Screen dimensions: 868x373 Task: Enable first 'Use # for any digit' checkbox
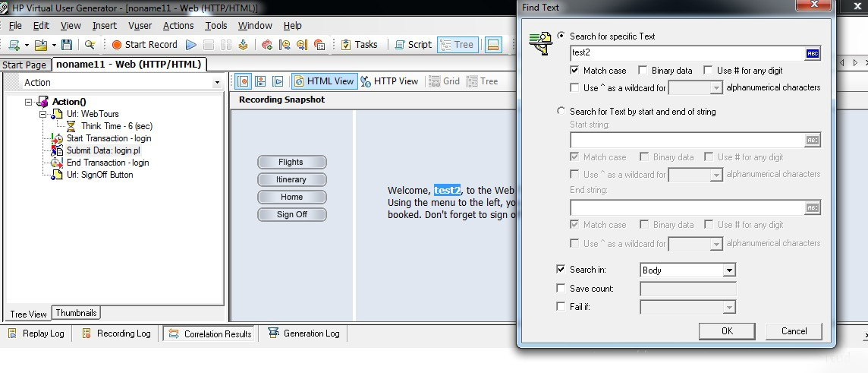point(708,71)
